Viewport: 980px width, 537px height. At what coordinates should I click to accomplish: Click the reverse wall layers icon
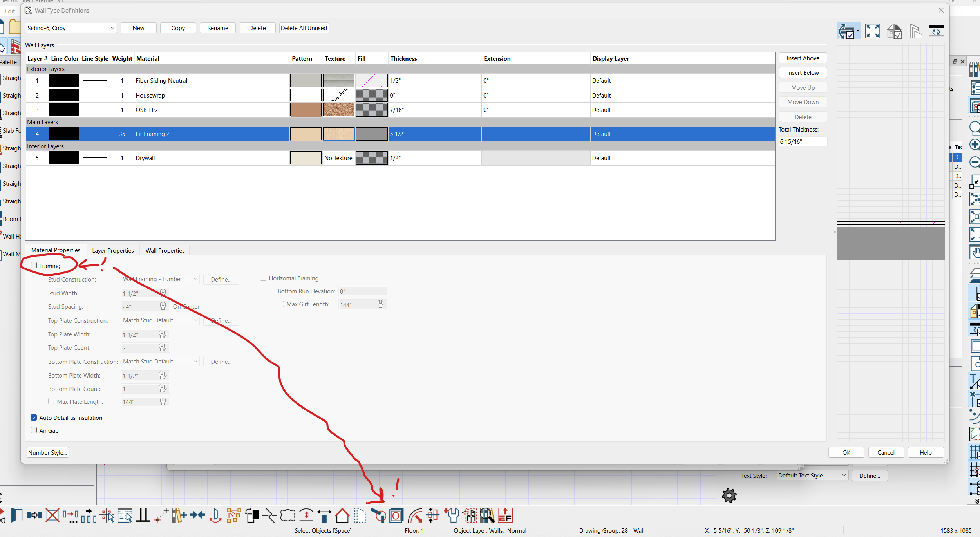[936, 31]
